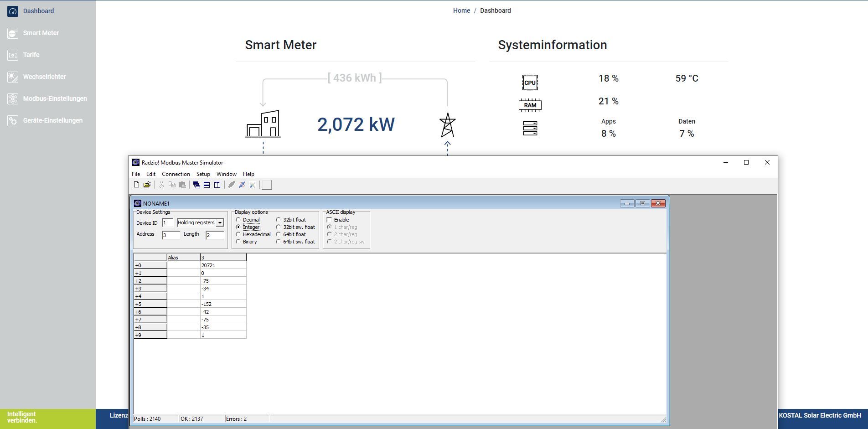Viewport: 868px width, 429px height.
Task: Click the Smart Meter sidebar icon
Action: click(13, 33)
